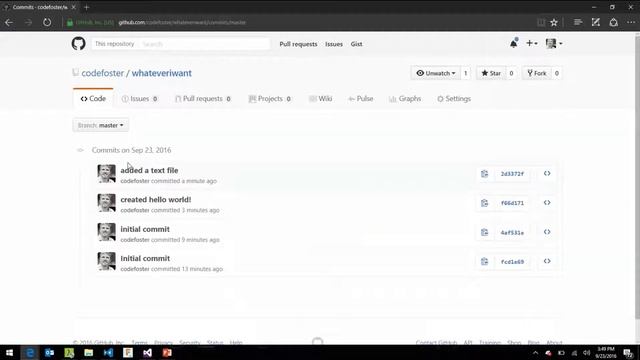Switch to the Settings tab
The width and height of the screenshot is (640, 360).
point(454,99)
